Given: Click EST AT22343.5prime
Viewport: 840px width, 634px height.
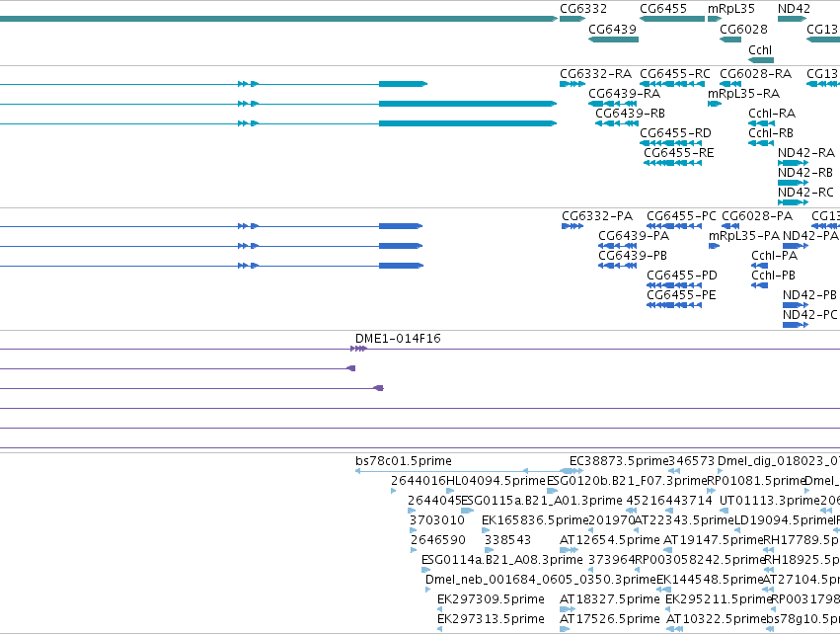Looking at the screenshot, I should point(683,520).
